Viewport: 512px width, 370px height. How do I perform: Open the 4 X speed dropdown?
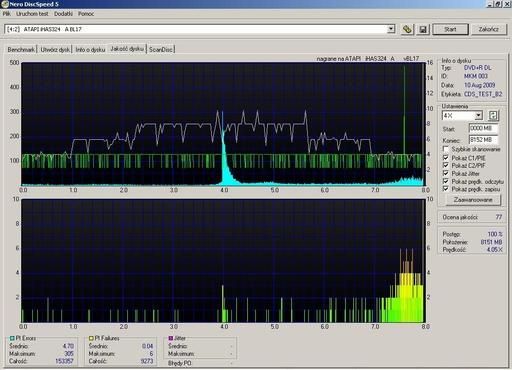pos(478,116)
